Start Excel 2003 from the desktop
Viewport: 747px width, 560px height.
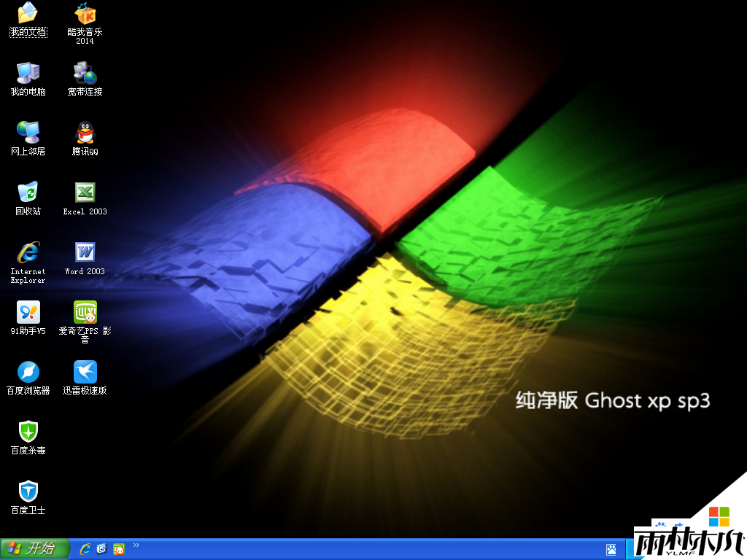point(85,192)
